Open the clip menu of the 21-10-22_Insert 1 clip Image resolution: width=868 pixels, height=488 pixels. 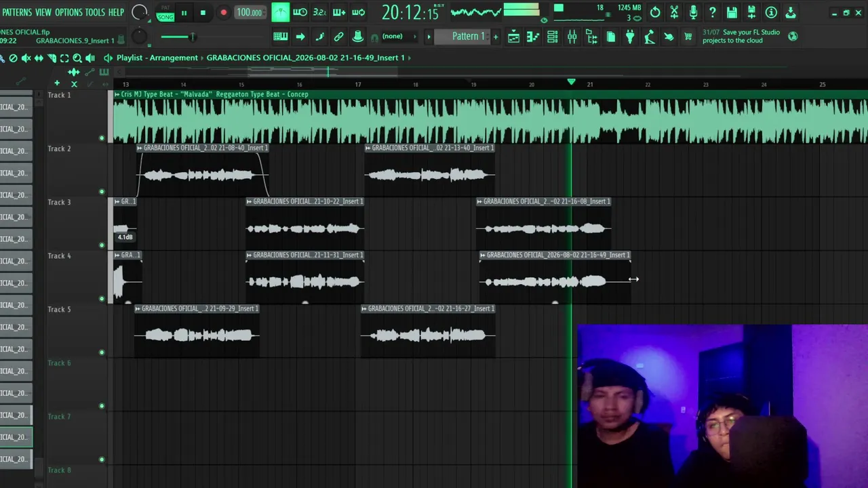[x=249, y=201]
